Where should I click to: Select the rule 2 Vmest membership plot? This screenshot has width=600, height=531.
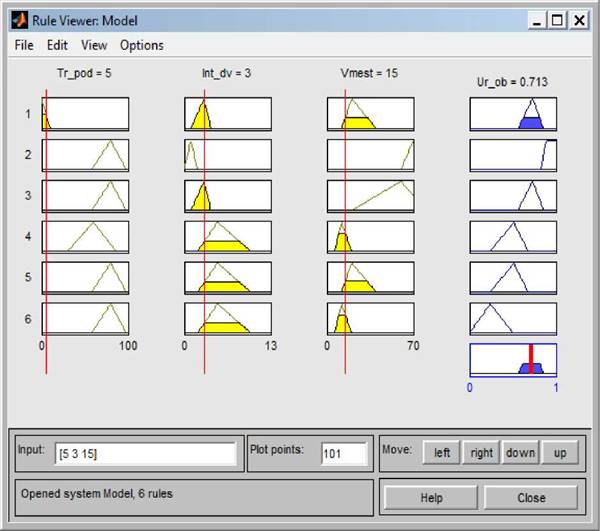point(371,155)
